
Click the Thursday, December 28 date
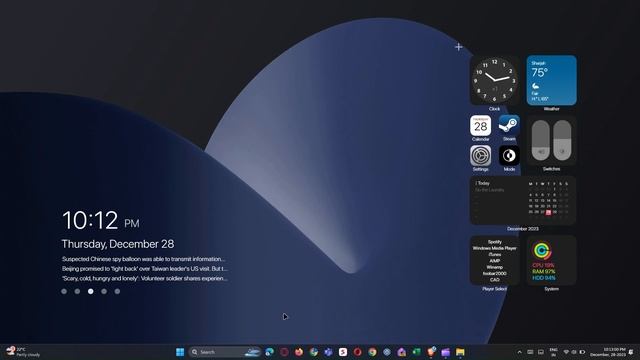point(118,244)
